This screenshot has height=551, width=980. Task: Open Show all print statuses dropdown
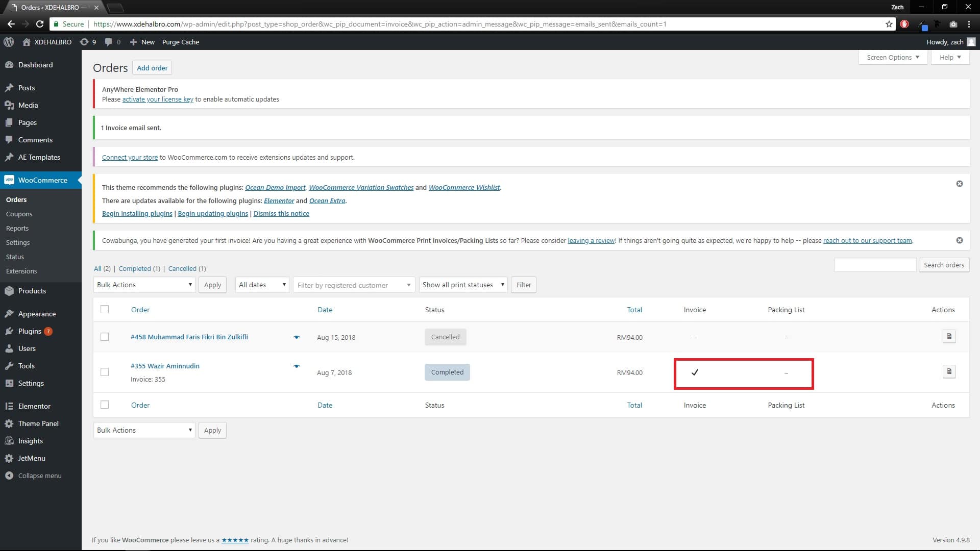tap(463, 285)
